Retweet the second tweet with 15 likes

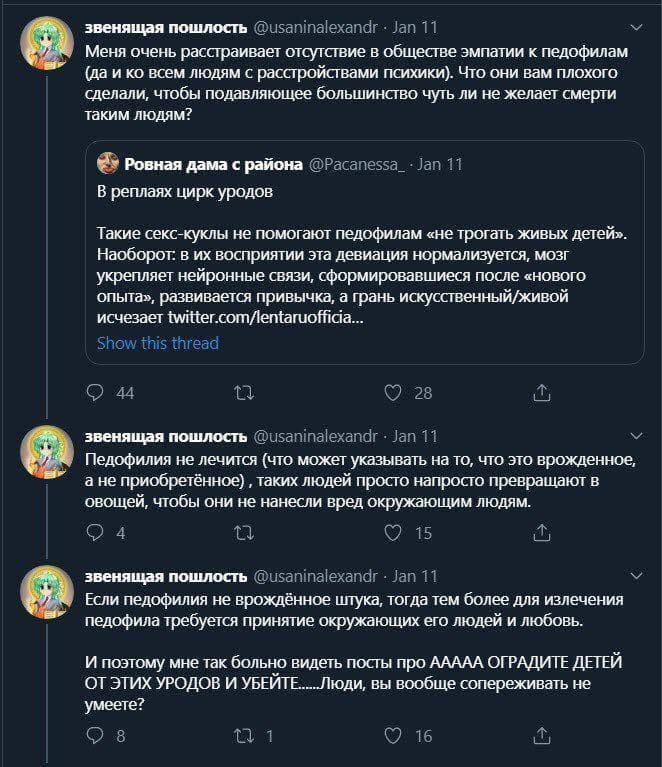tap(244, 533)
